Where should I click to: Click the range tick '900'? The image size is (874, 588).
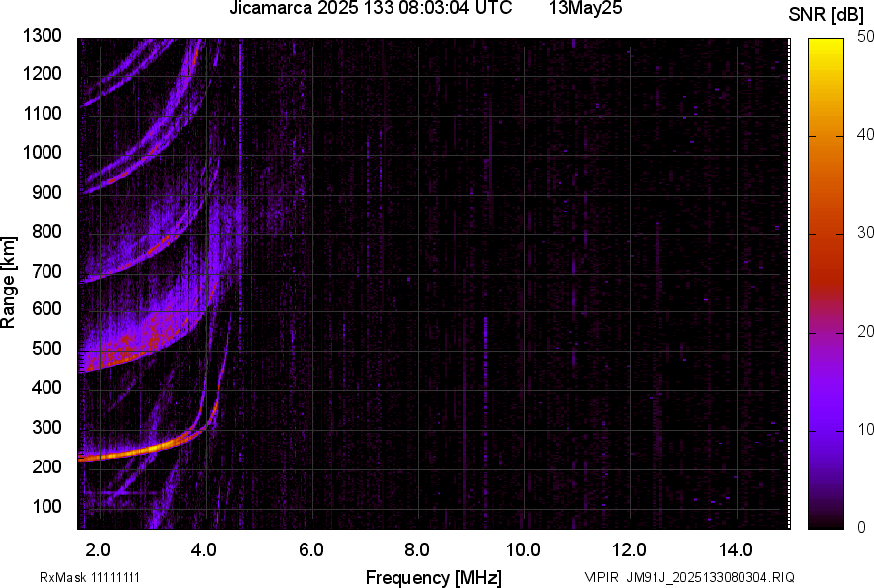point(46,192)
